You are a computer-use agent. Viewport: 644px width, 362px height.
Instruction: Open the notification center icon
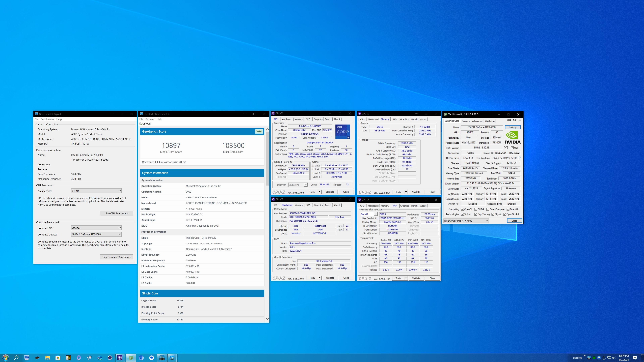coord(635,358)
